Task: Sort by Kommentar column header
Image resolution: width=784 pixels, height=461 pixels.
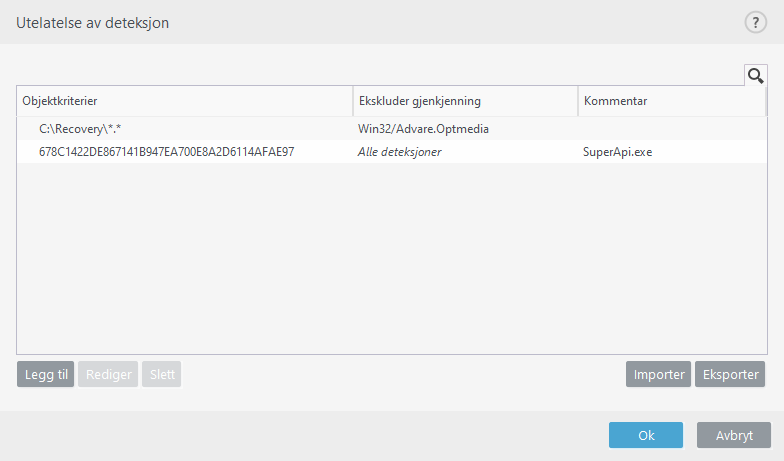Action: pyautogui.click(x=672, y=101)
